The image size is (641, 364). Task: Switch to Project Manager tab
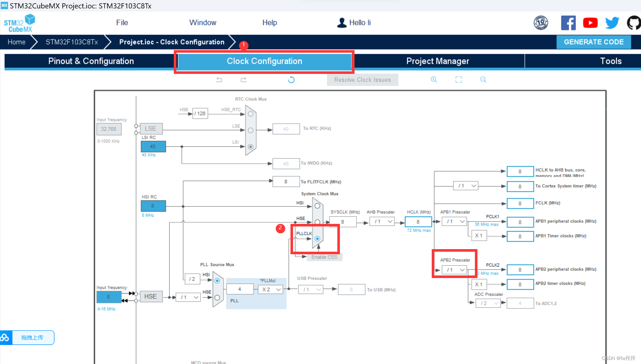438,61
